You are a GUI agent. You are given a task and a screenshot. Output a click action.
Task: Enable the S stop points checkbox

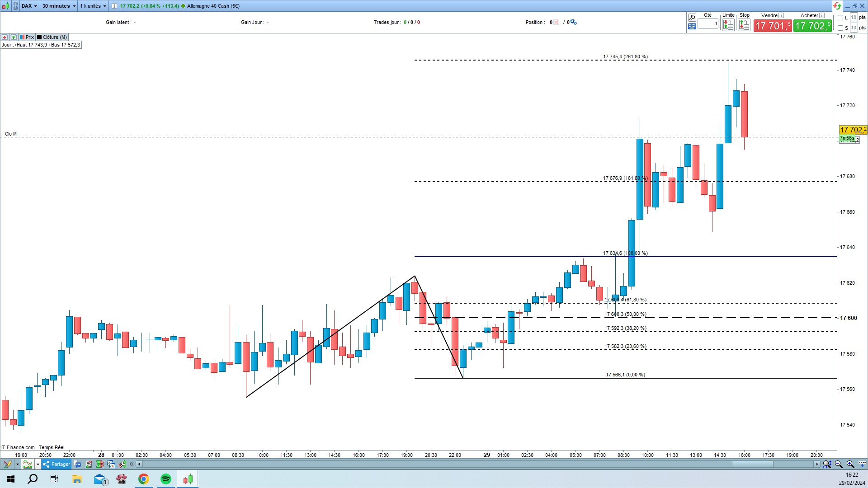click(x=840, y=28)
